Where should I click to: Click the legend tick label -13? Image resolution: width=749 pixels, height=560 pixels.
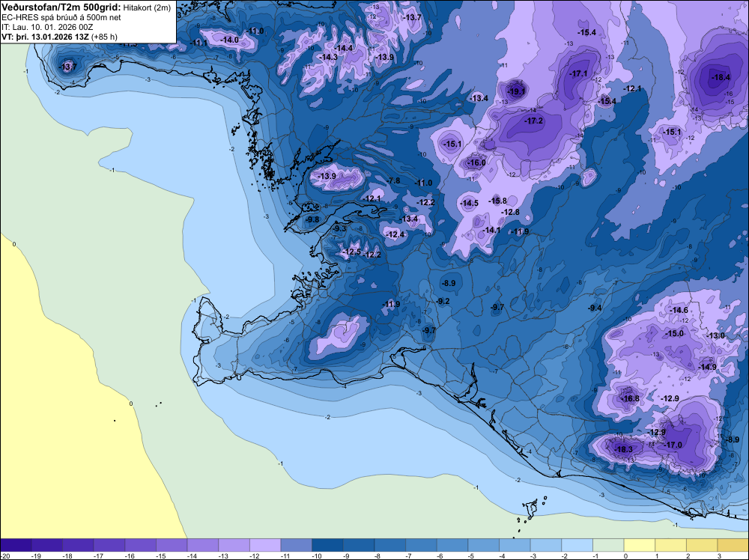tap(222, 556)
